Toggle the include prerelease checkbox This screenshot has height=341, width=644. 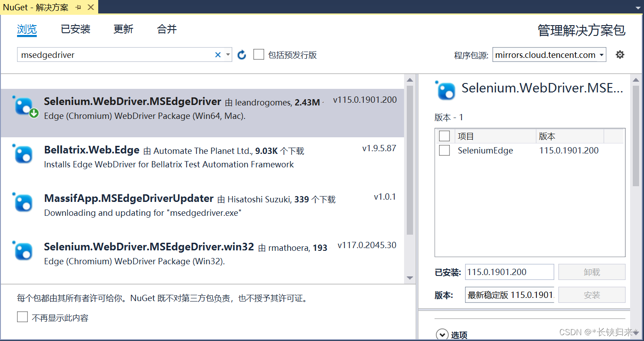[259, 55]
